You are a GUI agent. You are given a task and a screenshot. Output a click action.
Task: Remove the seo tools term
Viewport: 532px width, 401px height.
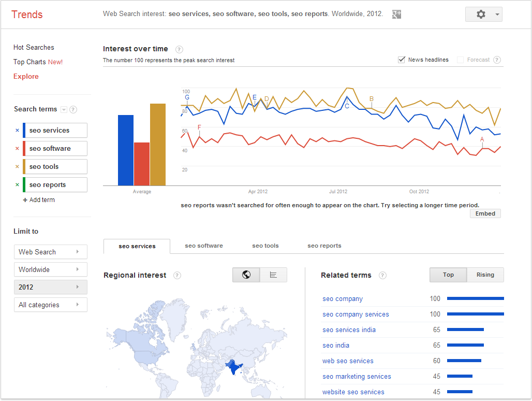coord(17,166)
